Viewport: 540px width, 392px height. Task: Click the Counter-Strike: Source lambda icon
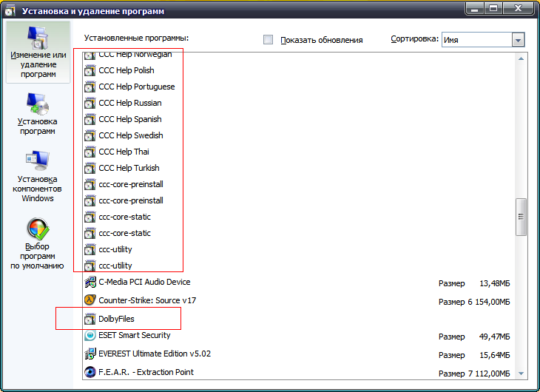90,300
